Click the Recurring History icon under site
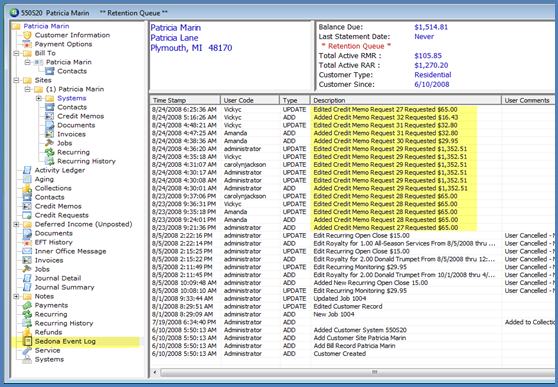 (x=50, y=161)
